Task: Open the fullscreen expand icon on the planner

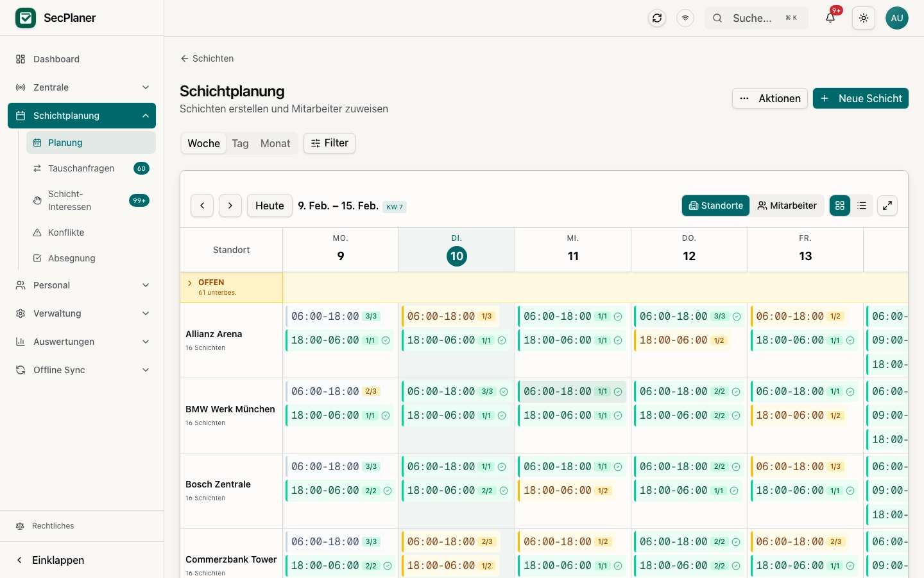Action: click(887, 206)
